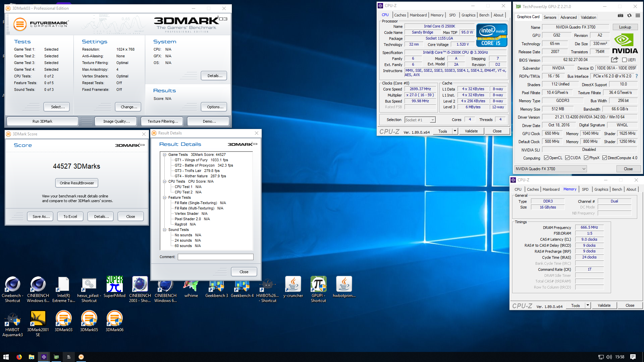The height and width of the screenshot is (362, 644).
Task: Click results Options button in 3DMark03
Action: (x=215, y=107)
